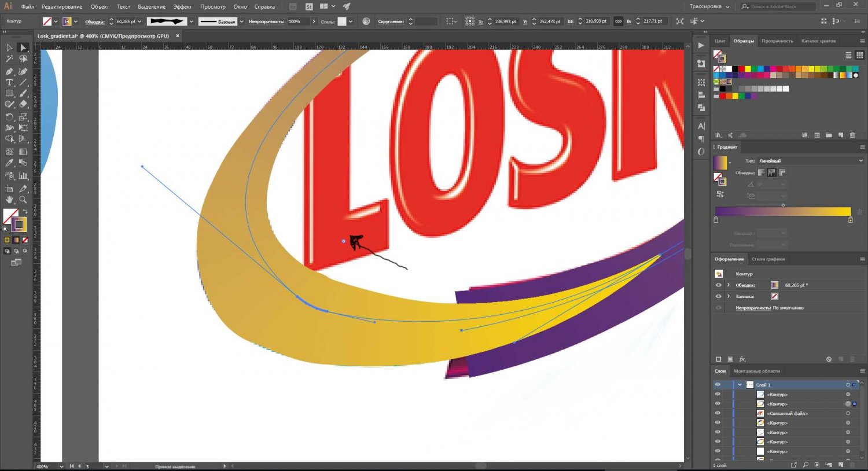Click the yellow right gradient stop

coord(850,220)
